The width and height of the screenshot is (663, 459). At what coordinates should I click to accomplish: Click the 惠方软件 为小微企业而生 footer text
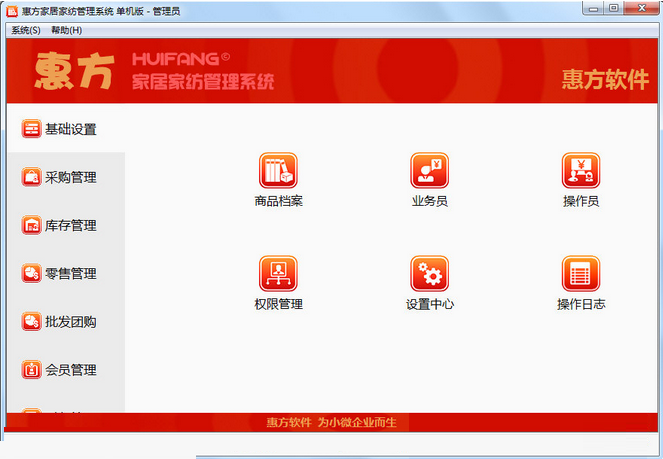332,422
